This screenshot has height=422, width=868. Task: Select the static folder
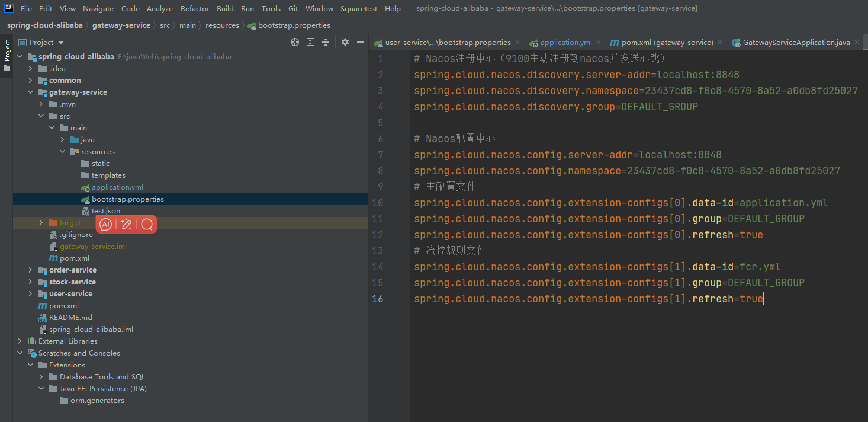click(95, 164)
